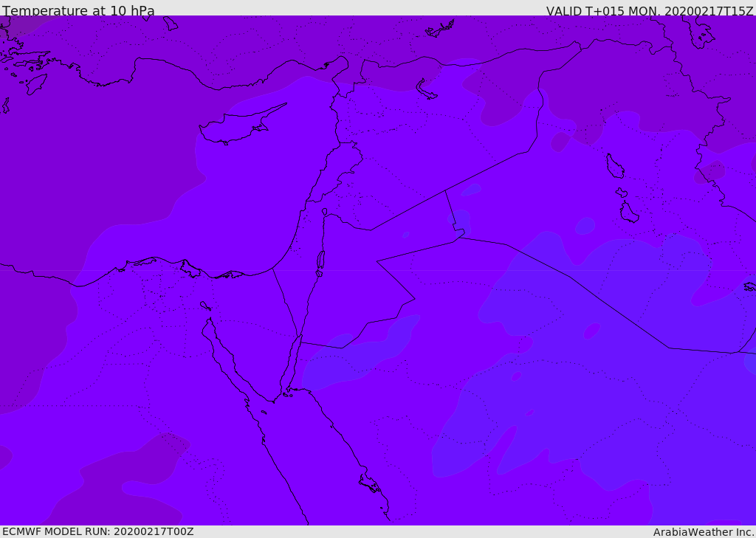Click the "Temperature at 10 hPa" title text
756x538 pixels.
78,10
